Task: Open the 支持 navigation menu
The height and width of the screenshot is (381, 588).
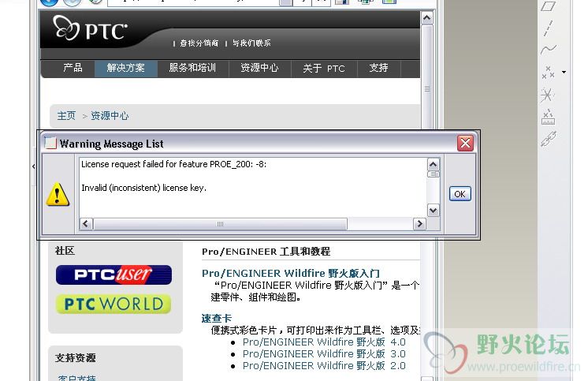Action: [379, 68]
